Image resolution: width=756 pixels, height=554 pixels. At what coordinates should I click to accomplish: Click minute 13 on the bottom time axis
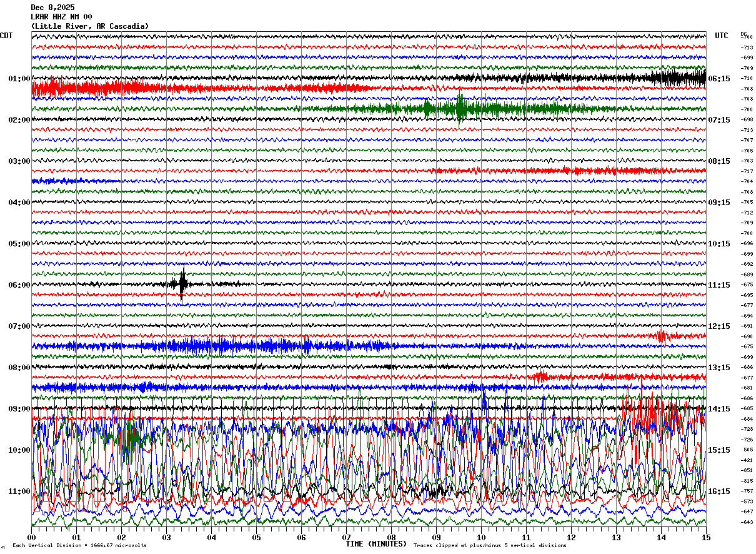(x=616, y=537)
